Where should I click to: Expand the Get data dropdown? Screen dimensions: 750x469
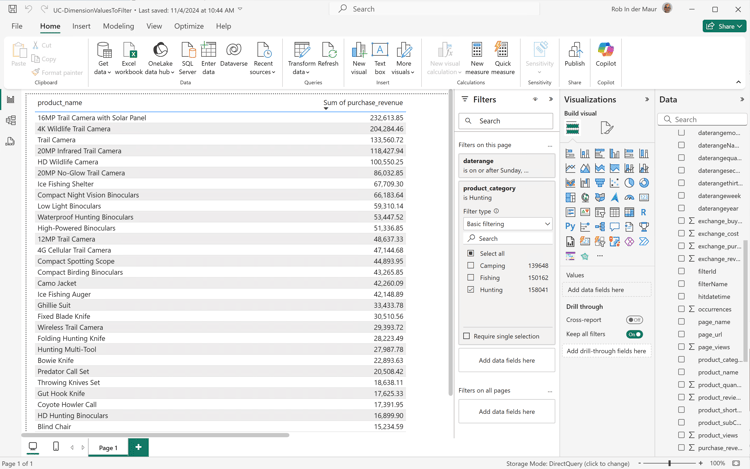[103, 72]
